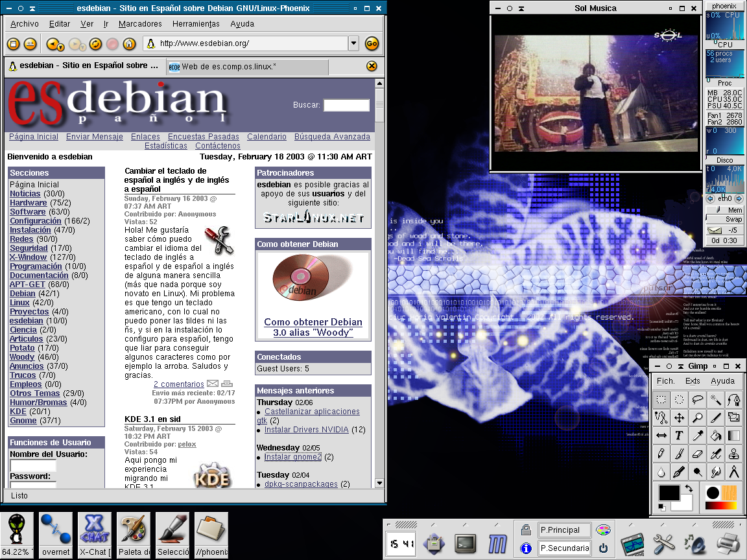Select the color picker eyedropper tool

click(x=697, y=436)
